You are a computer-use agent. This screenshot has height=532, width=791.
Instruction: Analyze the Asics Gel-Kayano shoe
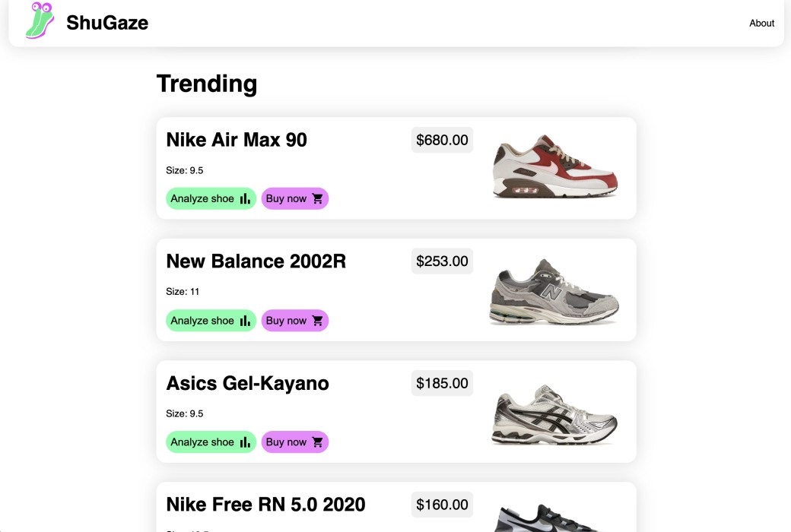pyautogui.click(x=211, y=442)
